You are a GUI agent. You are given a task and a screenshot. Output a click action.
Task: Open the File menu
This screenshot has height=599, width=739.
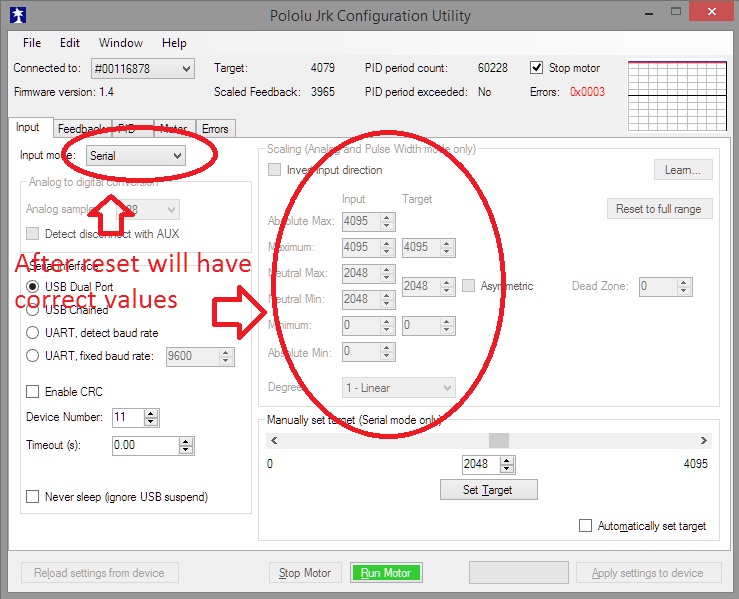[x=32, y=43]
